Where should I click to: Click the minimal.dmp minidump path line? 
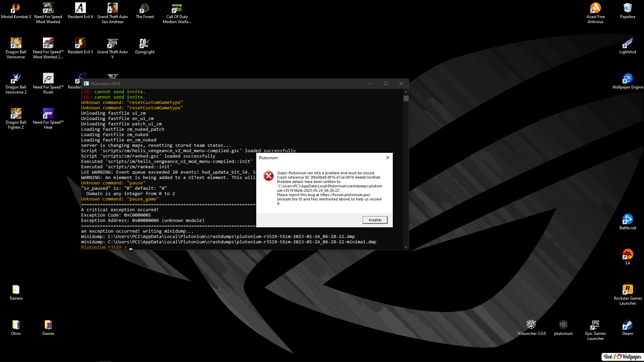coord(229,242)
